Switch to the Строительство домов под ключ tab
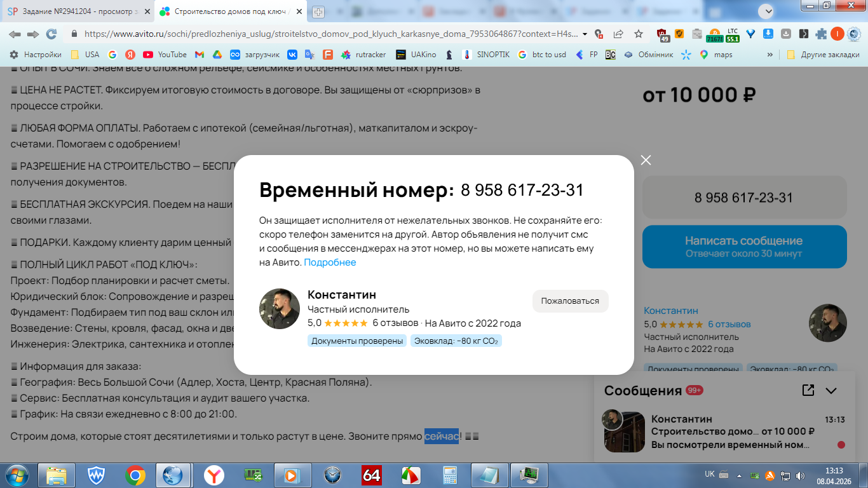868x488 pixels. click(230, 11)
